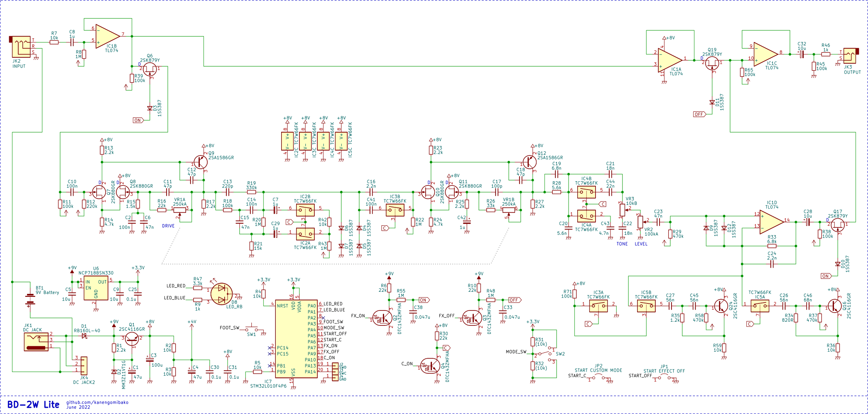Select the Q6 2SK879Y JFET symbol
The width and height of the screenshot is (868, 414).
150,69
